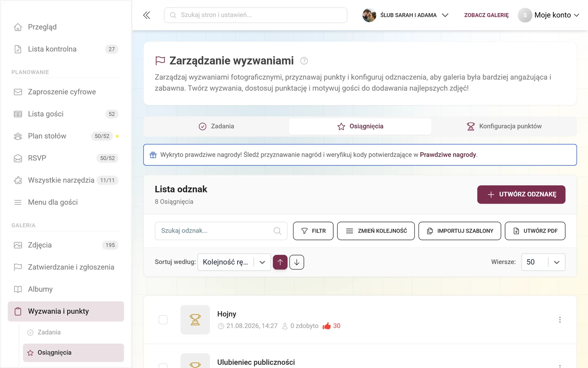Go to Zatwierdzanie i zgłoszenia
The width and height of the screenshot is (588, 368).
tap(66, 267)
